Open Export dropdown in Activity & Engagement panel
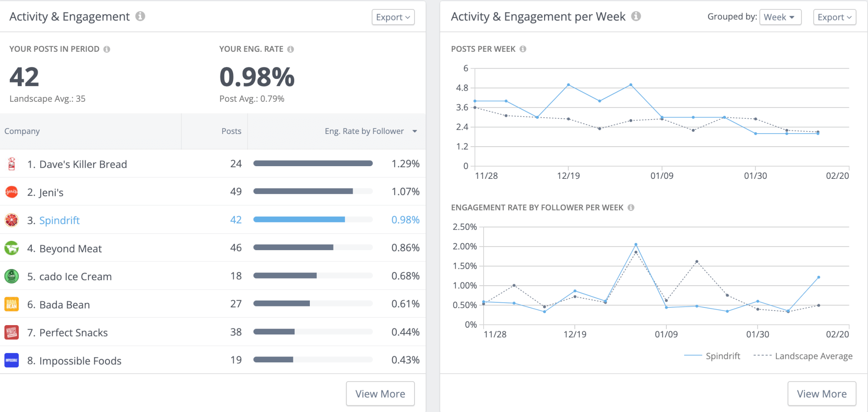The height and width of the screenshot is (412, 868). [x=393, y=17]
